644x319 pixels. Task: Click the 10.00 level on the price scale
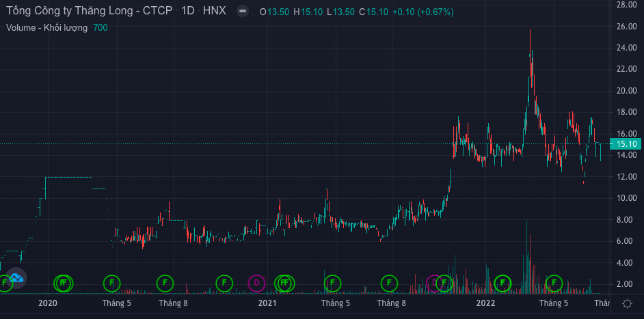click(626, 198)
